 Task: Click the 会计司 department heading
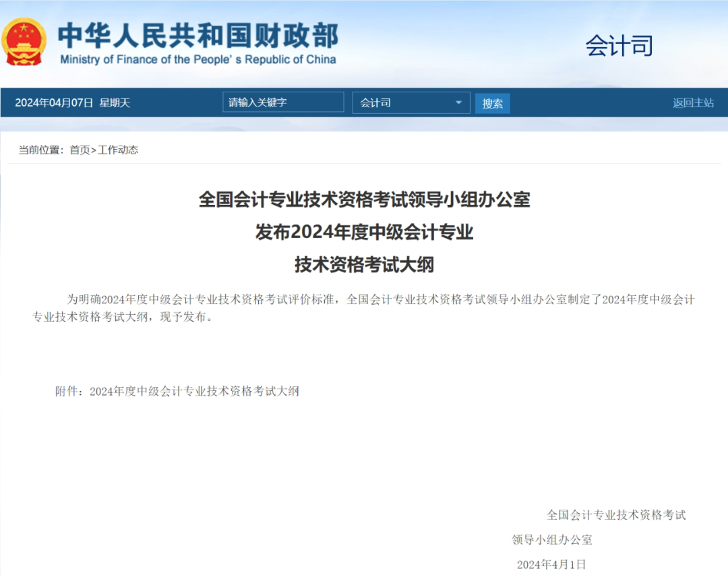619,45
